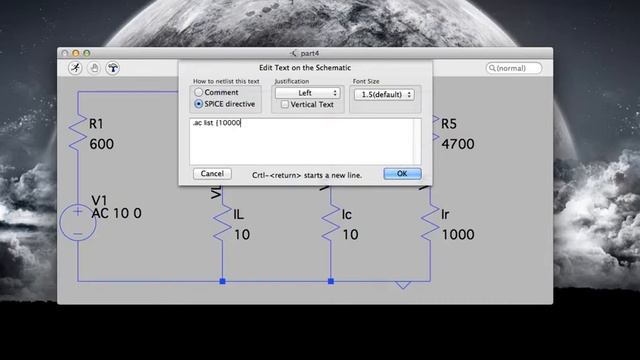Click the Run simulation toolbar icon
The width and height of the screenshot is (640, 360).
[75, 68]
